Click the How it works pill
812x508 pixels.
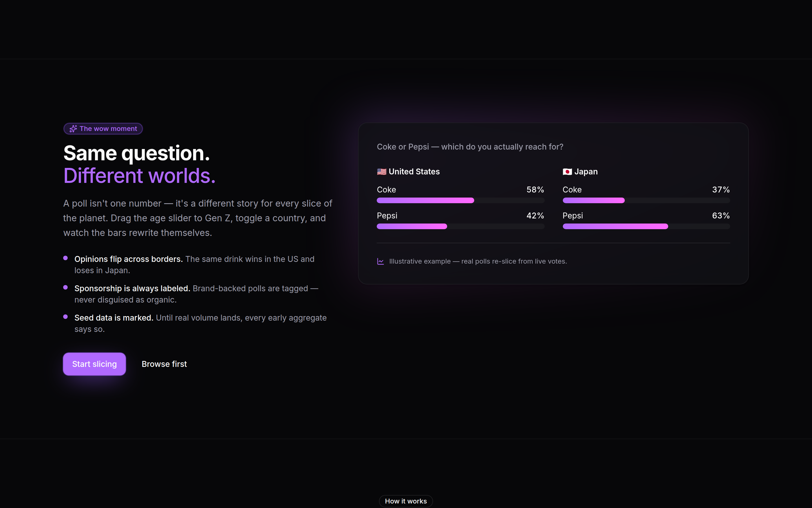406,501
